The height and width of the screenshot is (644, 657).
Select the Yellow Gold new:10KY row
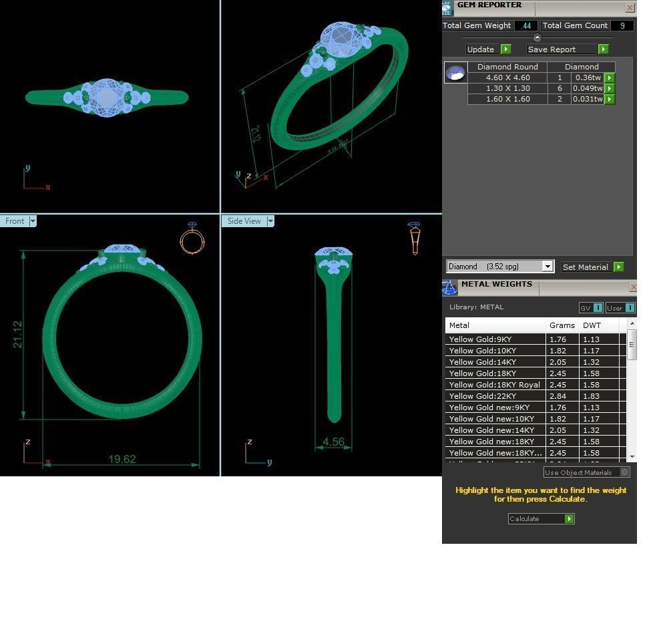coord(535,418)
